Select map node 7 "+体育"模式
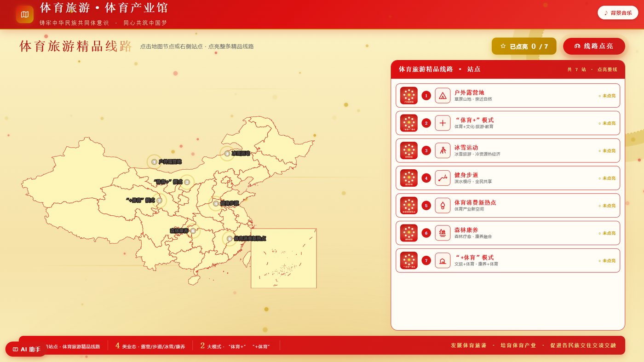The width and height of the screenshot is (644, 362). coord(159,201)
